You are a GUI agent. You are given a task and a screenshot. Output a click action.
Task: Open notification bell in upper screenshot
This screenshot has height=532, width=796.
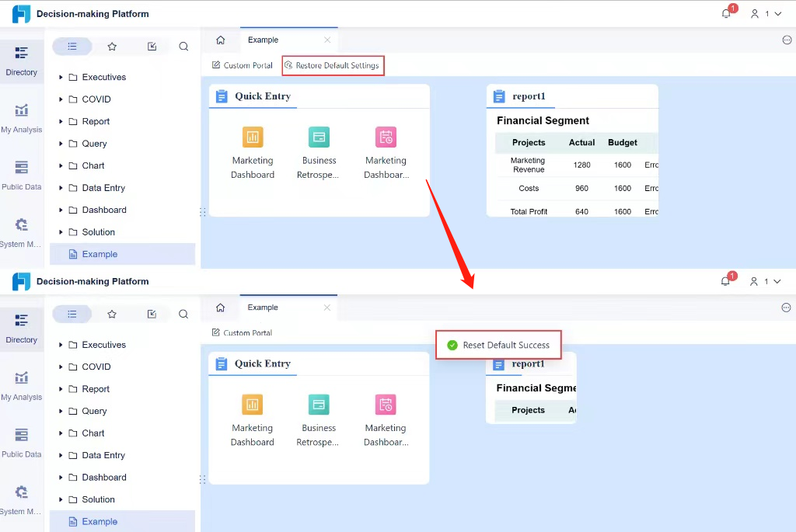[727, 14]
